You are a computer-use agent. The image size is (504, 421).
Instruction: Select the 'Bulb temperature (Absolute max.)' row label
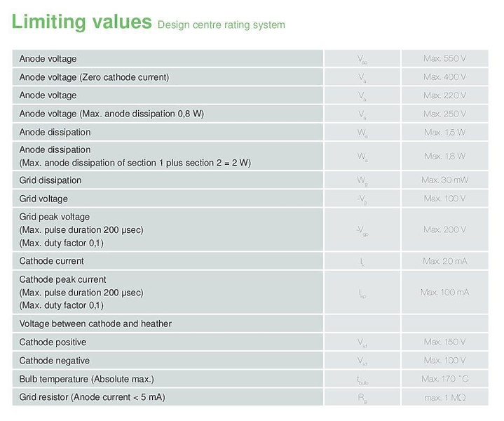(86, 379)
